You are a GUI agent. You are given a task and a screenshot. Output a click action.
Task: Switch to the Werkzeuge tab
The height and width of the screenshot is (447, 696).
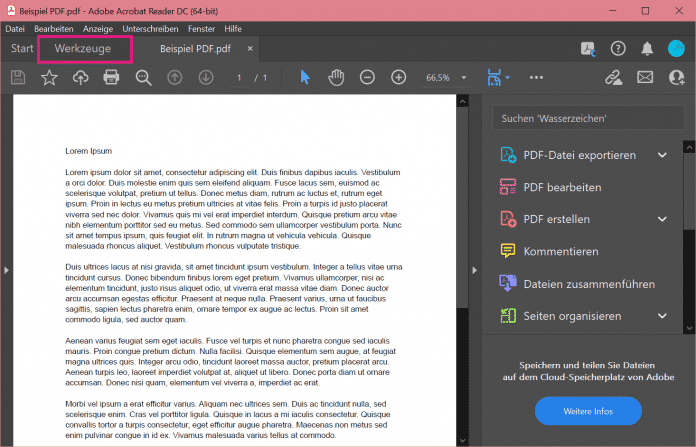85,48
